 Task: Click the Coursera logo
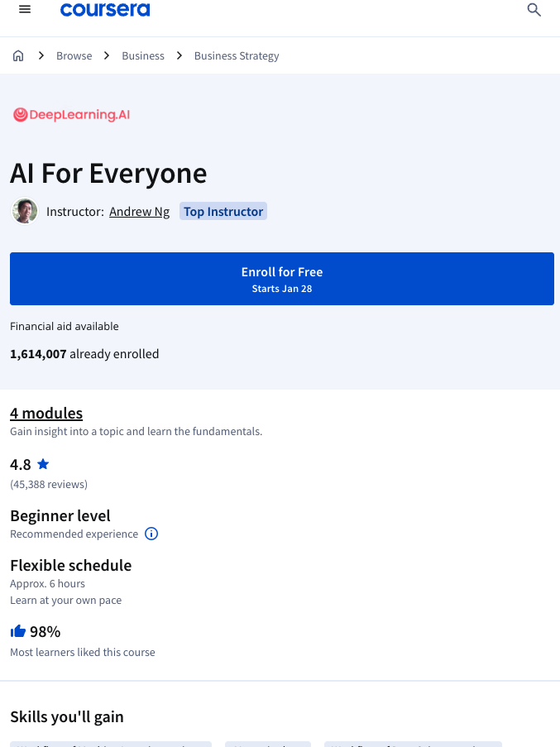click(105, 10)
